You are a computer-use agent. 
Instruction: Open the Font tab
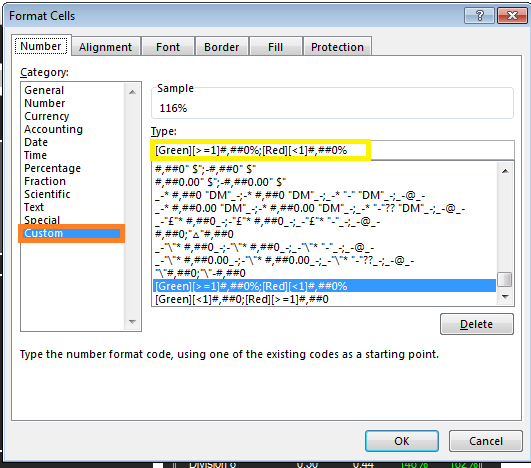[168, 47]
